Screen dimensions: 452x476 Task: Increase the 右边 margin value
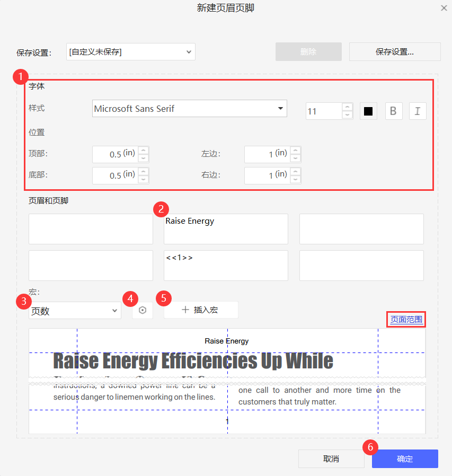point(295,172)
